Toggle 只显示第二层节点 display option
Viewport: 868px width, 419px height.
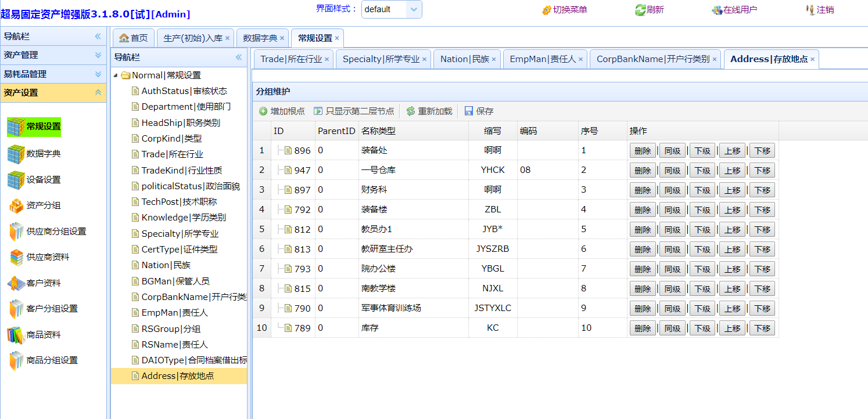[x=354, y=111]
